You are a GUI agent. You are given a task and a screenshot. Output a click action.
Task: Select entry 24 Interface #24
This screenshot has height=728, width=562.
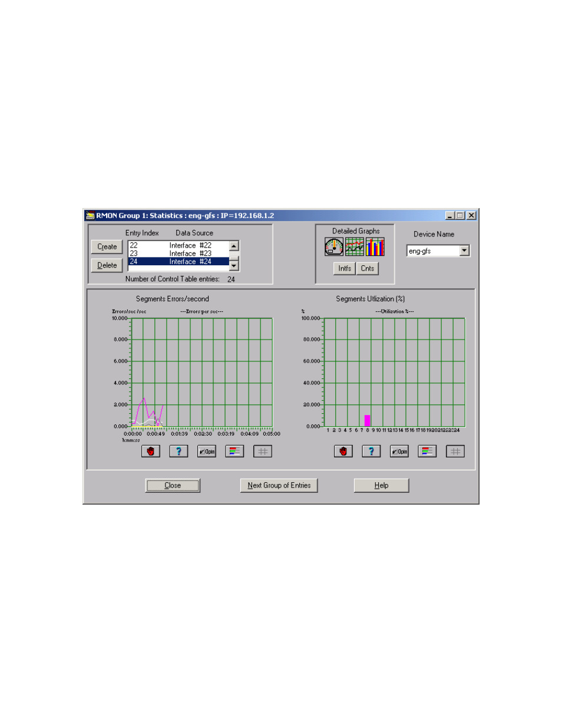click(178, 262)
